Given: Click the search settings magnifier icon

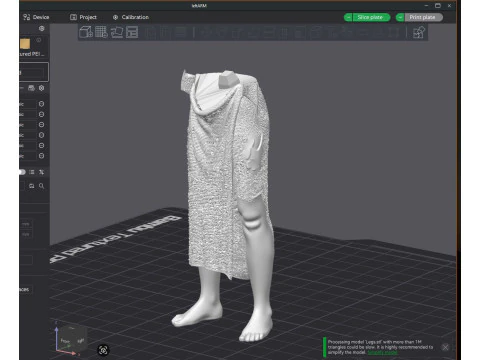Looking at the screenshot, I should point(41,186).
